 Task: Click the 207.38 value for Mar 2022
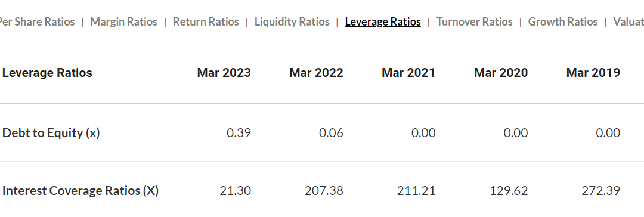point(324,191)
